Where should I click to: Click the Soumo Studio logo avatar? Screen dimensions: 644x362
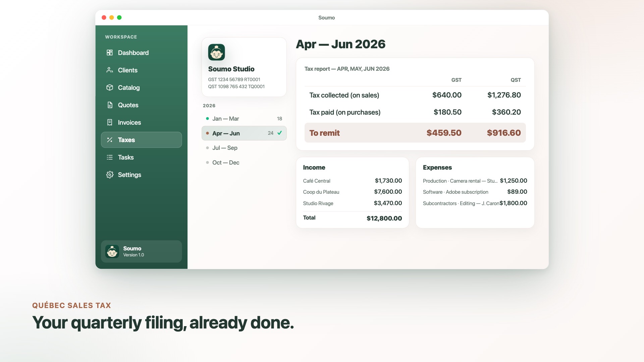216,52
